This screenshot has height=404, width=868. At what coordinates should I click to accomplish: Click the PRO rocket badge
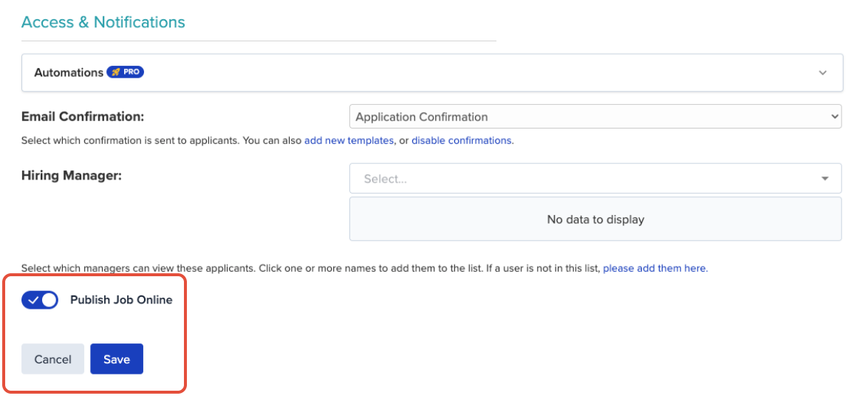[x=125, y=72]
